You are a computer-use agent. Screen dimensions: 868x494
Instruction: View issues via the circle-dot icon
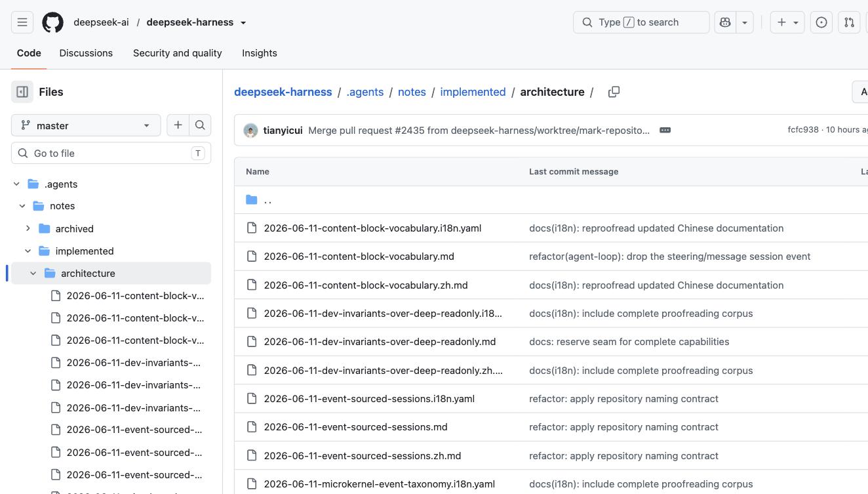[821, 22]
